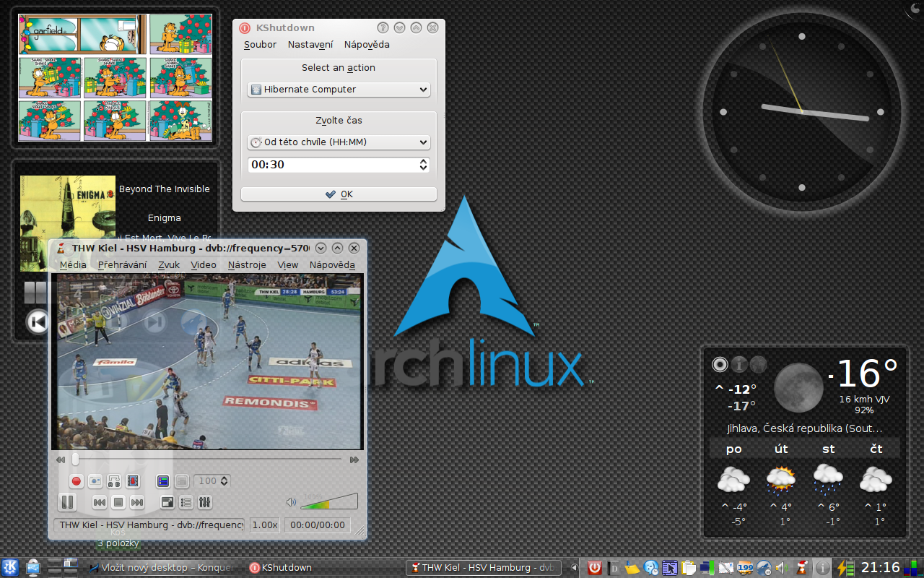Viewport: 924px width, 578px height.
Task: Switch to Konqueror taskbar entry
Action: coord(162,568)
